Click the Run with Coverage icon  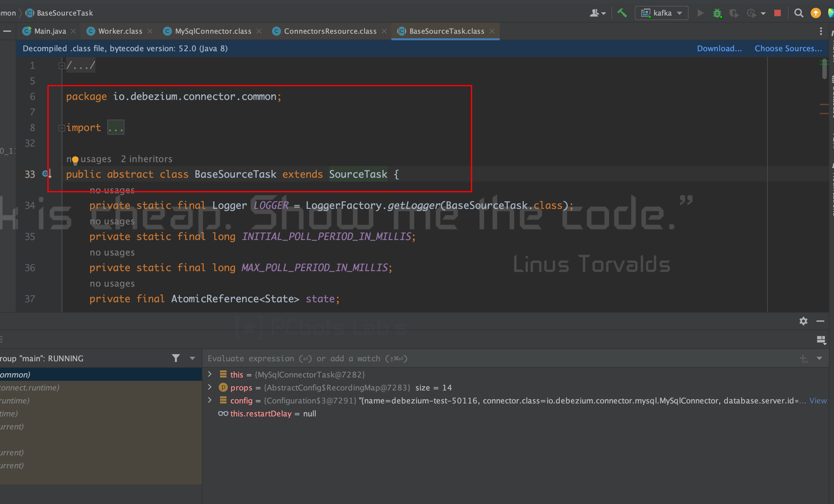[x=733, y=13]
